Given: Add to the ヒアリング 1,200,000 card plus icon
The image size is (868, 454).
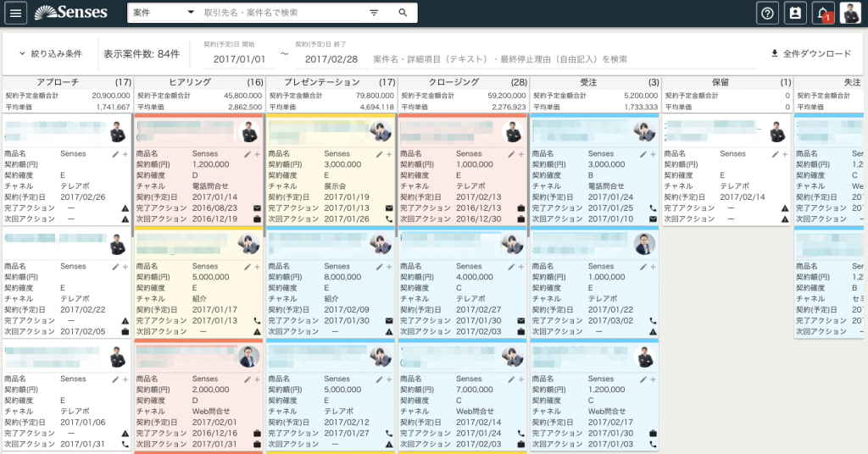Looking at the screenshot, I should click(x=257, y=154).
